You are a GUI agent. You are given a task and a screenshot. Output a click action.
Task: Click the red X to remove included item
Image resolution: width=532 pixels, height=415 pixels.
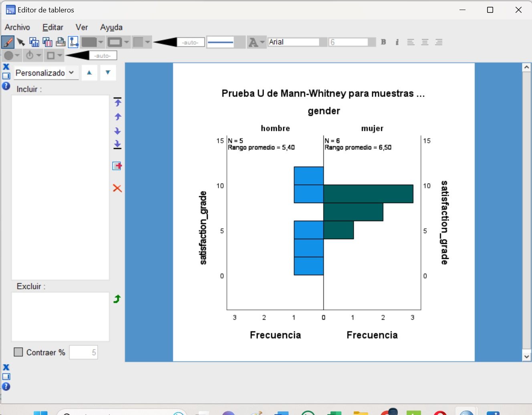(117, 188)
